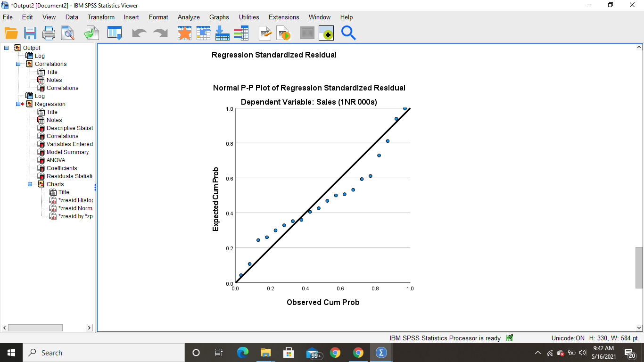The width and height of the screenshot is (644, 362).
Task: Click the Go to Data star icon
Action: pos(184,33)
